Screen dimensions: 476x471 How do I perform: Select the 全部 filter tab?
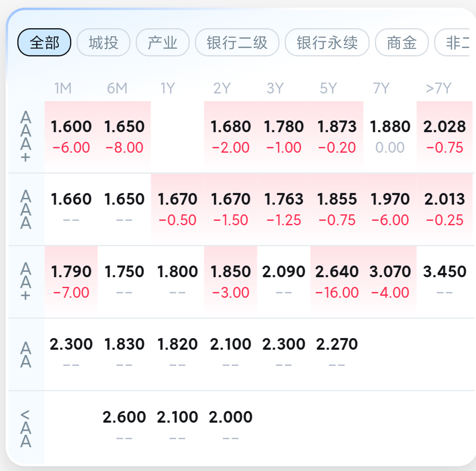coord(44,43)
